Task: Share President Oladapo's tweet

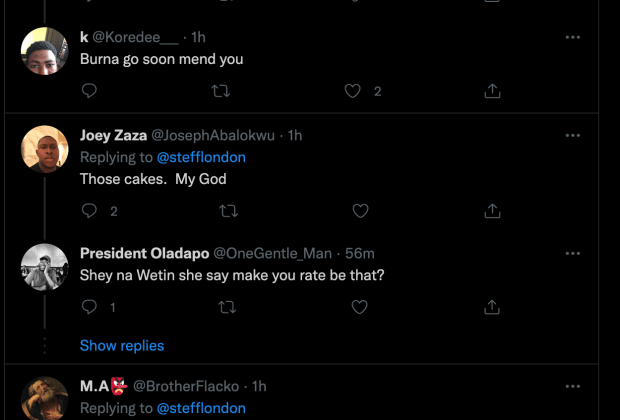Action: point(492,307)
